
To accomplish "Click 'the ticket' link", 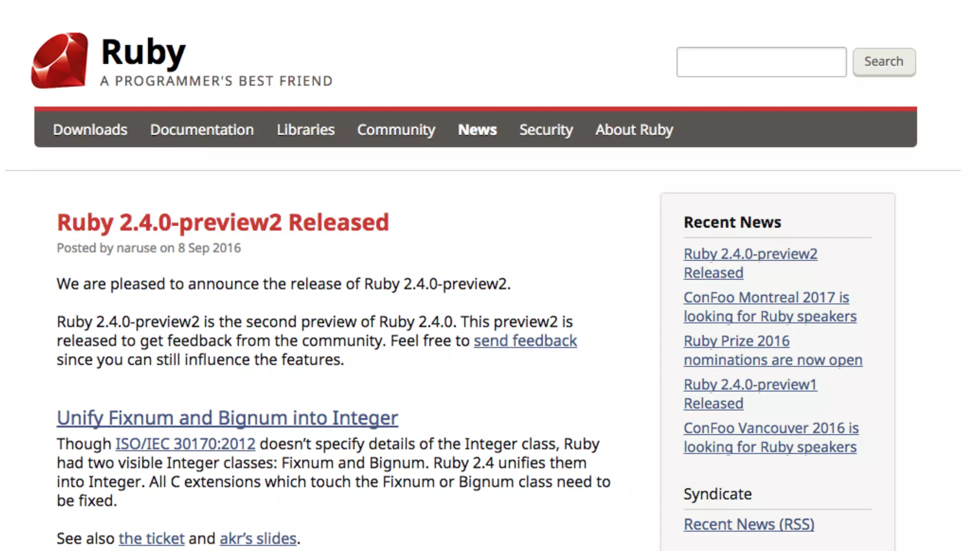I will click(x=151, y=539).
